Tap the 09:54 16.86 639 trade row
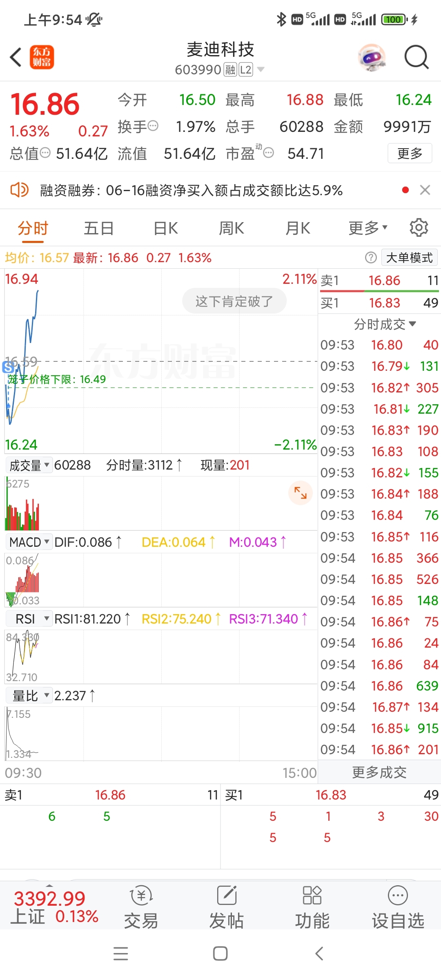Screen dimensions: 441x980 click(x=379, y=686)
